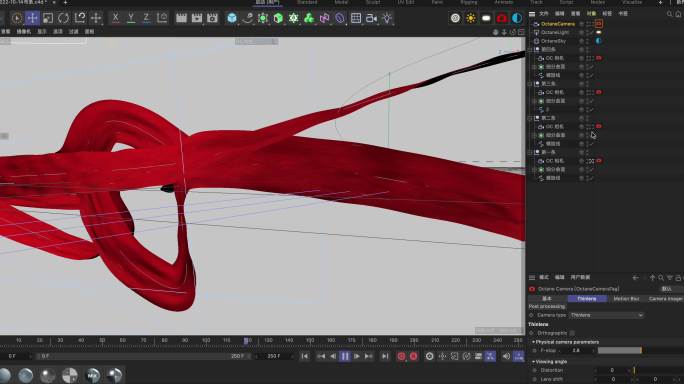Open the Camera Imager tab
The width and height of the screenshot is (684, 384).
click(665, 298)
